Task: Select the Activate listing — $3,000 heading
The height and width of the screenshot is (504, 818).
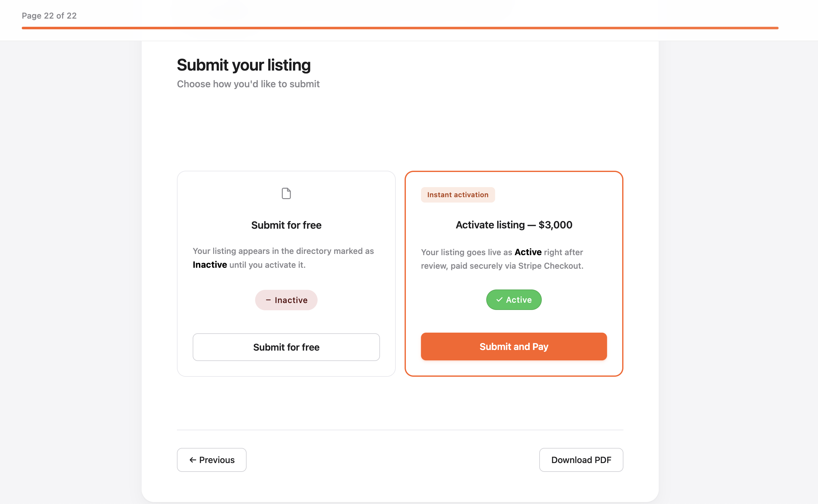Action: point(514,225)
